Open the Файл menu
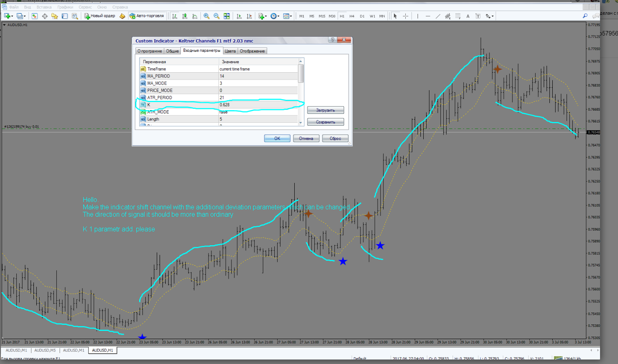The width and height of the screenshot is (618, 364). click(14, 7)
